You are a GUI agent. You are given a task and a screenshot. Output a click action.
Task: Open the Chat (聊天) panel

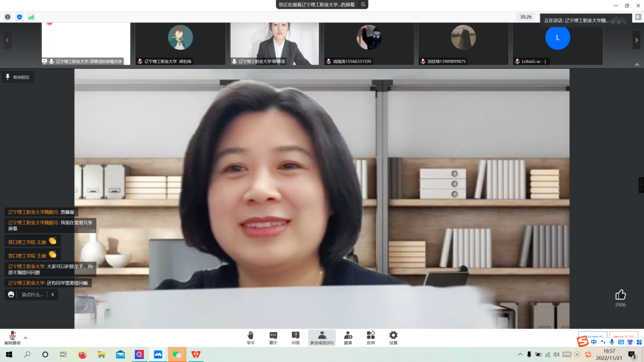click(273, 337)
